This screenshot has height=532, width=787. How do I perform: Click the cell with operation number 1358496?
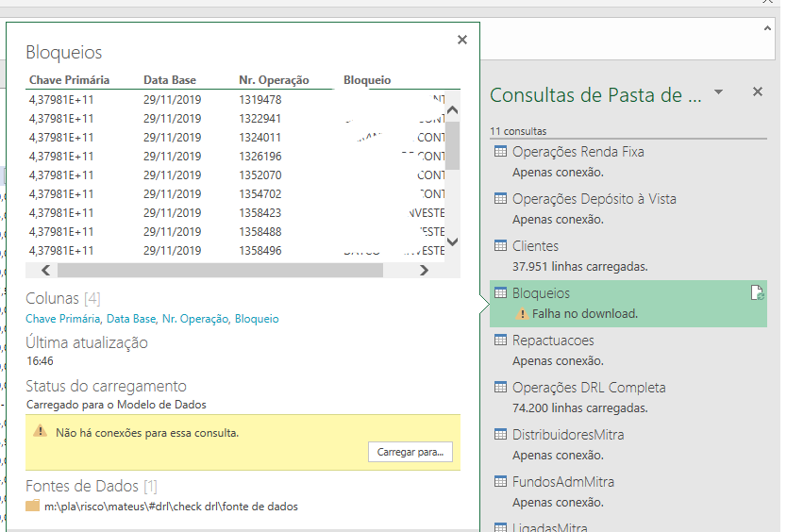coord(260,251)
